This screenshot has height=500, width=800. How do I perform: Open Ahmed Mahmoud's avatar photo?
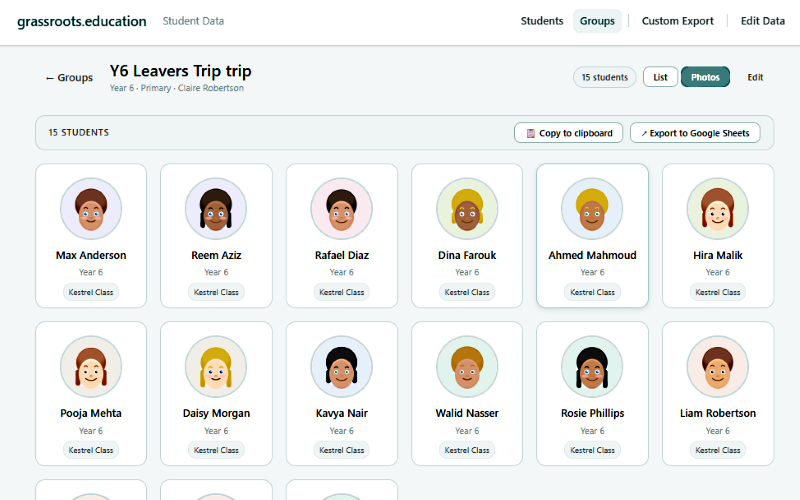[592, 209]
